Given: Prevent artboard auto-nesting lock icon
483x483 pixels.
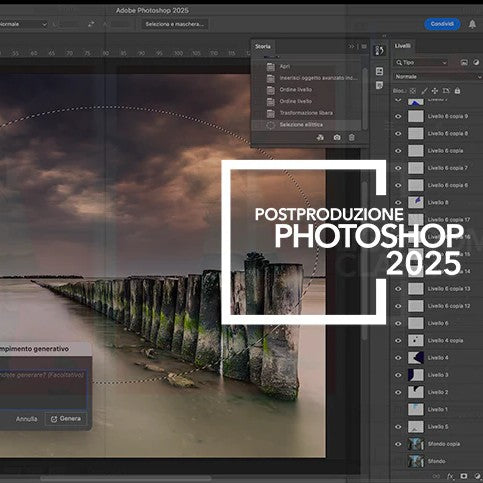Looking at the screenshot, I should point(446,91).
